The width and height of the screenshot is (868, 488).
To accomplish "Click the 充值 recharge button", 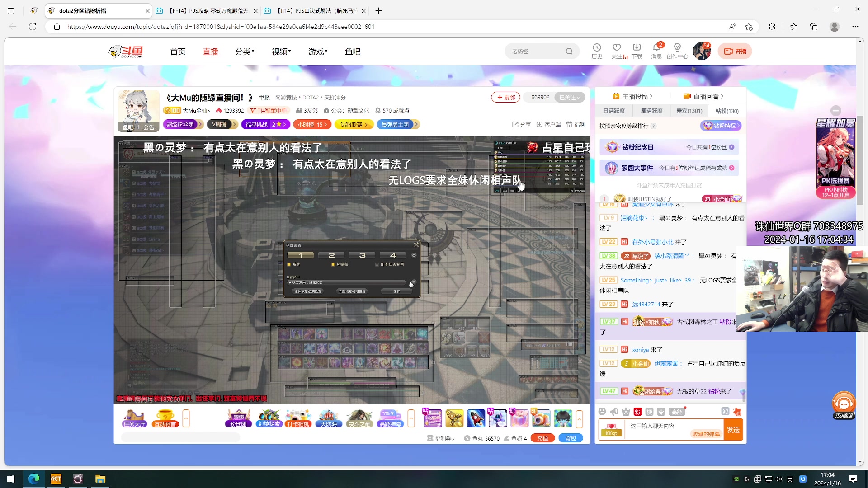I will [x=542, y=438].
